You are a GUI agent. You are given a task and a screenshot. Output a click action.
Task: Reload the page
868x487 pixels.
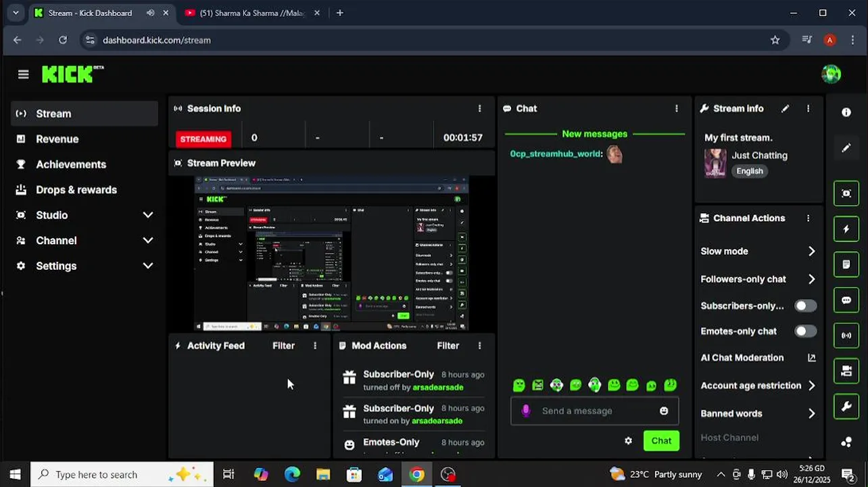63,40
